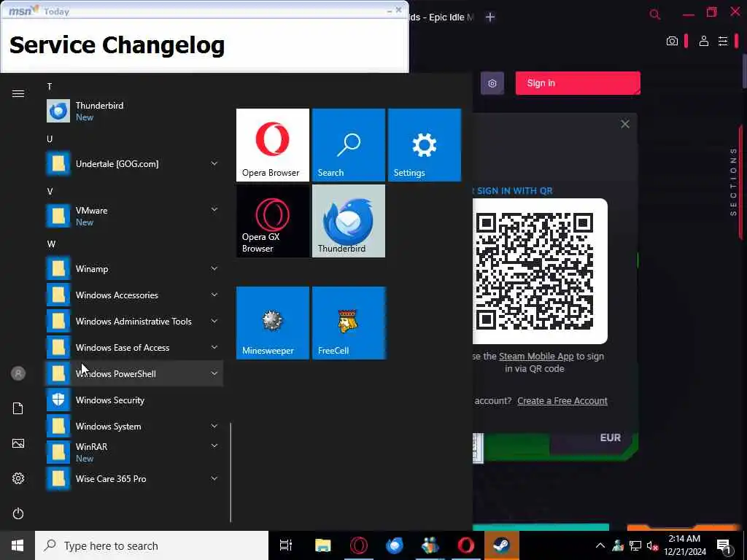Expand the Wise Care 365 Pro folder
This screenshot has height=560, width=747.
pyautogui.click(x=134, y=478)
